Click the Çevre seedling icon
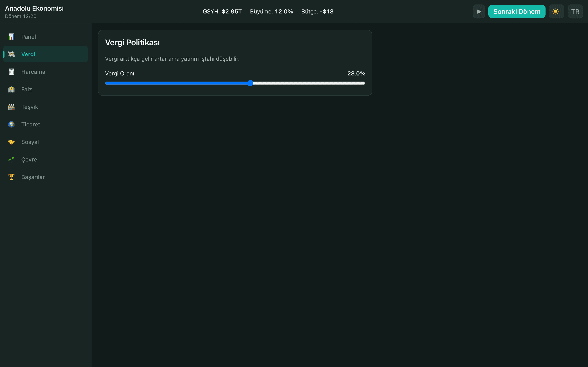The height and width of the screenshot is (367, 588). click(x=11, y=159)
